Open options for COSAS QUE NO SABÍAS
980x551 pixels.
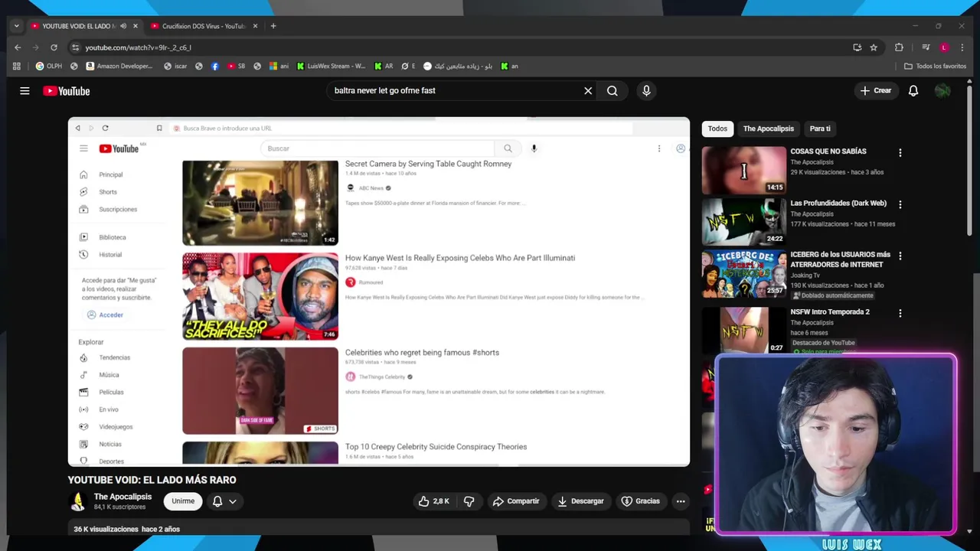pos(900,153)
